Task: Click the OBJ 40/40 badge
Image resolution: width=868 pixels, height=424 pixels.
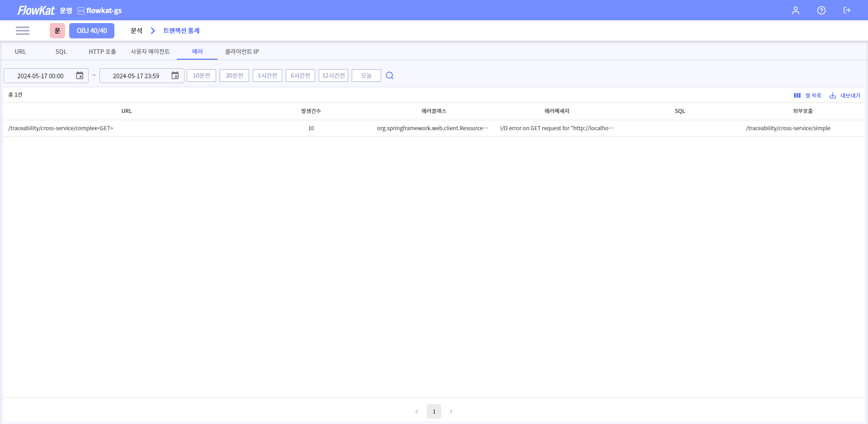Action: pyautogui.click(x=92, y=31)
